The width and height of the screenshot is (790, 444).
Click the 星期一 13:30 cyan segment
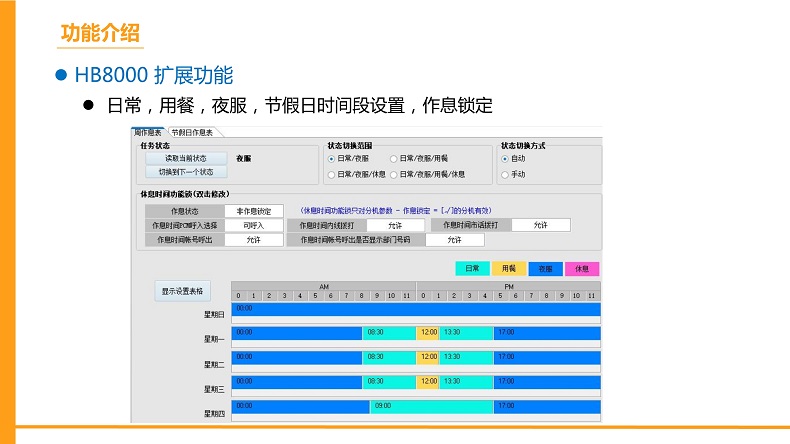coord(467,333)
